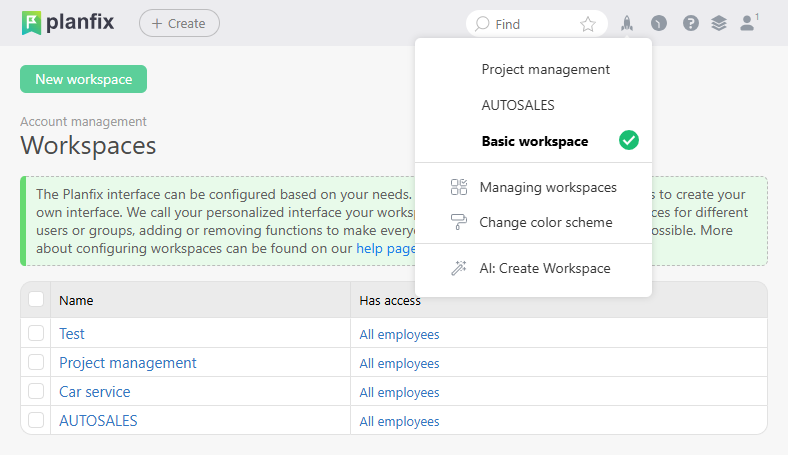This screenshot has height=455, width=788.
Task: Choose AUTOSALES from the workspace menu
Action: pyautogui.click(x=518, y=105)
